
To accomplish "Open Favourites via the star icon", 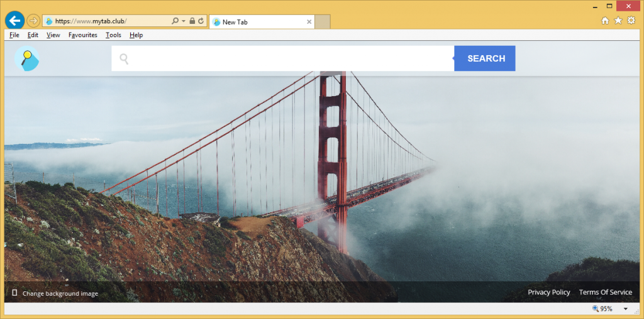I will coord(618,21).
